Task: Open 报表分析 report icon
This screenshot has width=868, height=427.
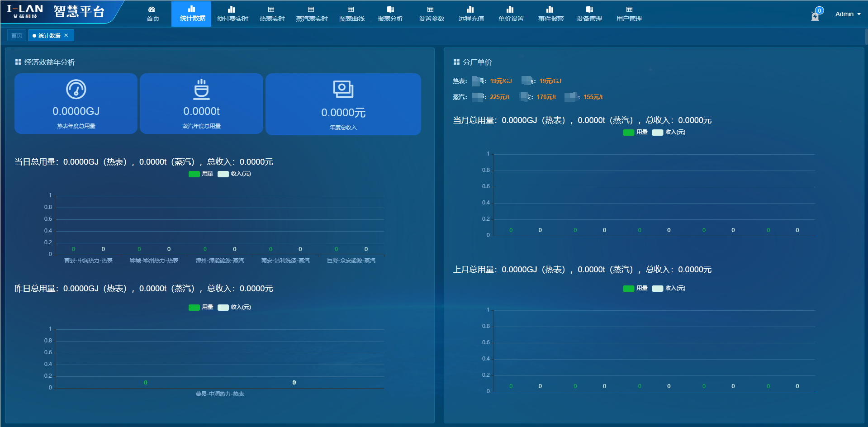Action: [x=390, y=9]
